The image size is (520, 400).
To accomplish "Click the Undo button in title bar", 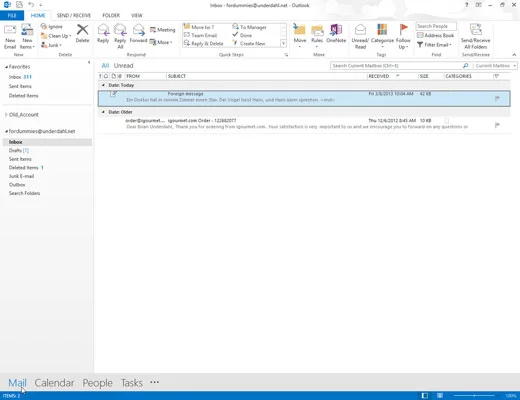I will (31, 5).
